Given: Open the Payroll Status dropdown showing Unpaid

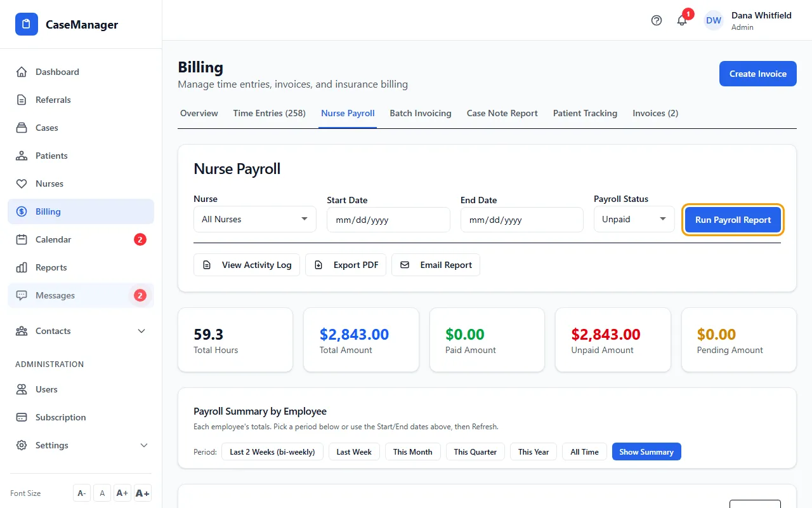Looking at the screenshot, I should click(634, 219).
